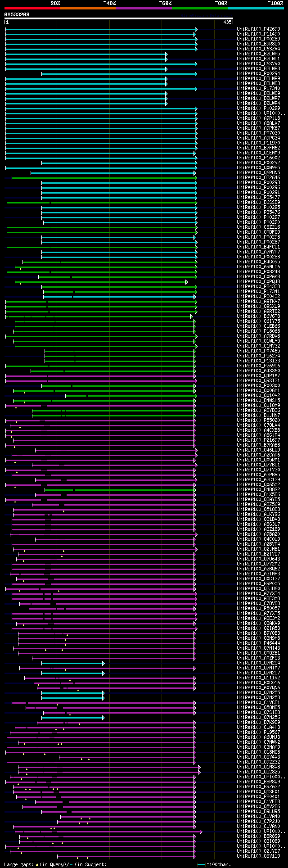Image resolution: width=288 pixels, height=868 pixels.
Task: Click label UniRef100_B2LWP4
Action: coord(258,104)
